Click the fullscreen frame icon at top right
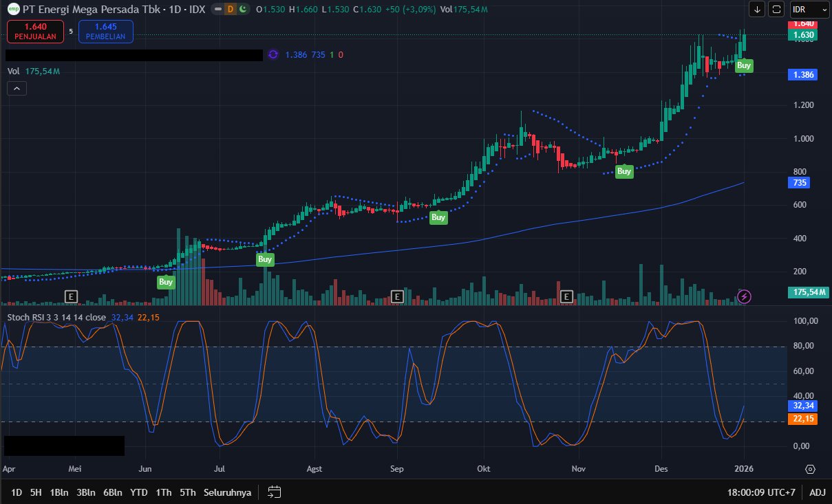Viewport: 832px width, 504px height. click(x=776, y=10)
